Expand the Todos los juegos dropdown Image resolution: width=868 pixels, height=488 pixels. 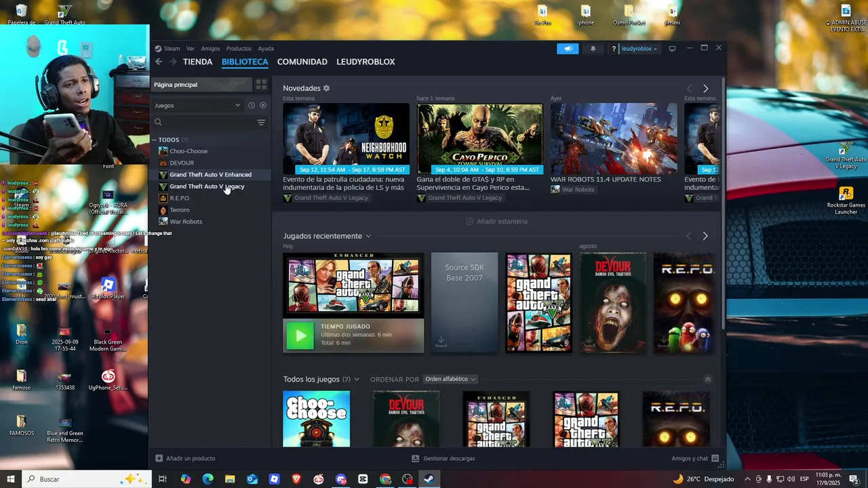click(x=357, y=380)
